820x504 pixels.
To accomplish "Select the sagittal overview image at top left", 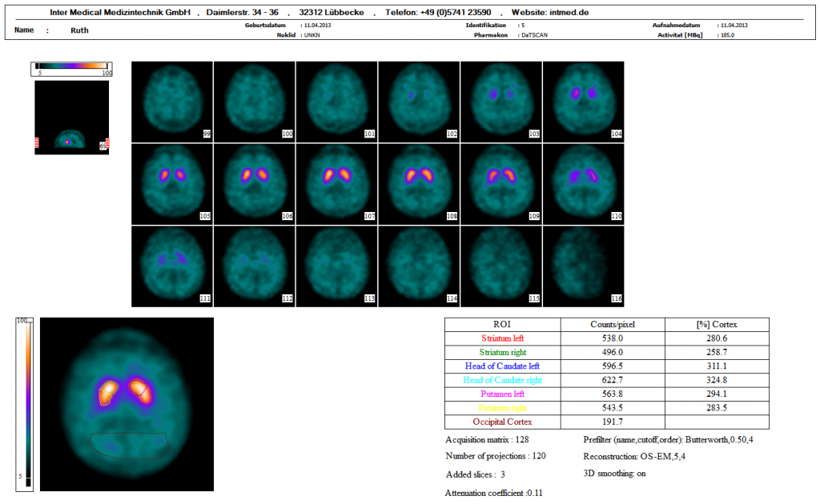I will pos(71,116).
